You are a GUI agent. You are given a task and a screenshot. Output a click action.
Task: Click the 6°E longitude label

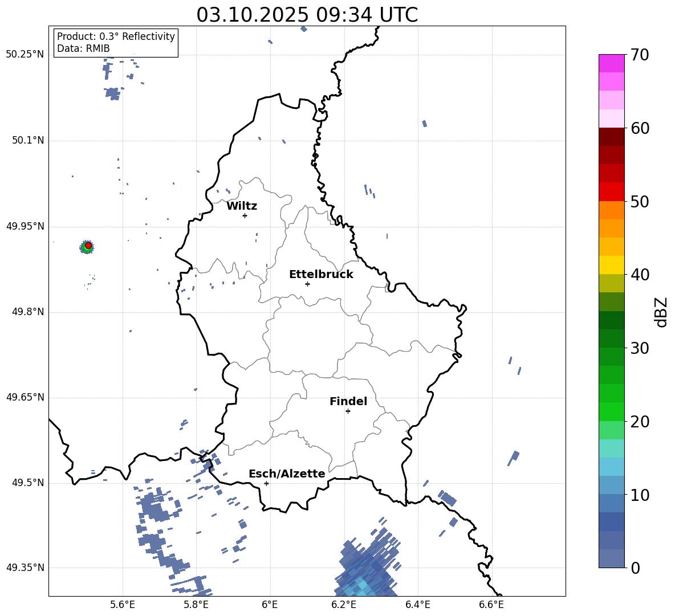pos(270,605)
